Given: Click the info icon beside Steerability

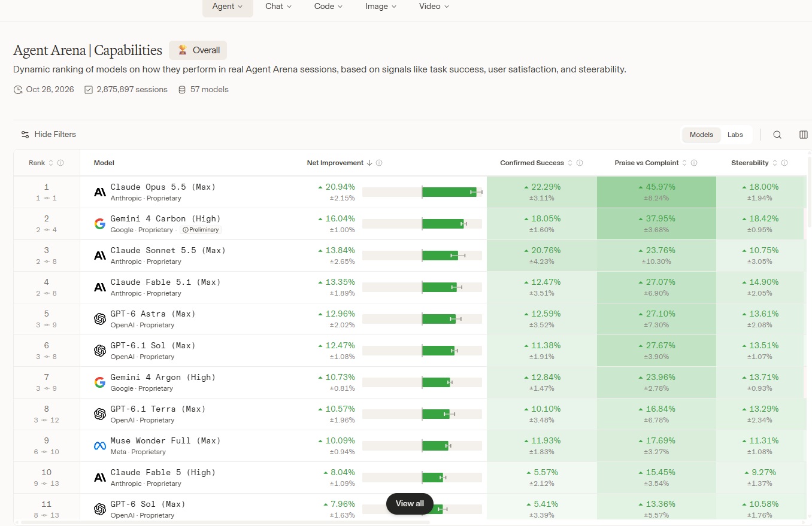Looking at the screenshot, I should point(784,163).
